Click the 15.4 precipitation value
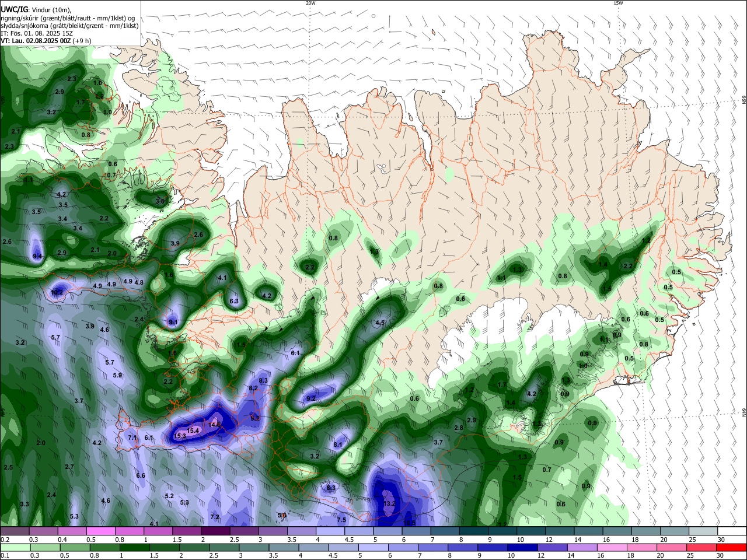The height and width of the screenshot is (560, 747). click(x=193, y=430)
